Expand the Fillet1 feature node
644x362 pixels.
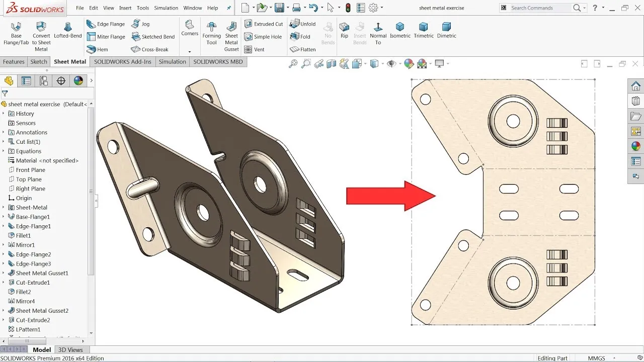coord(5,235)
